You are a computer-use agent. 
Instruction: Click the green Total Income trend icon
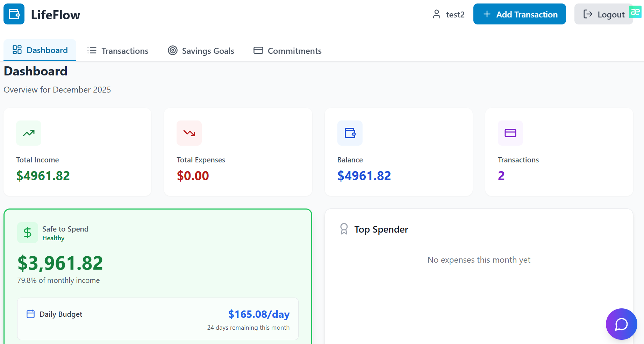click(29, 133)
